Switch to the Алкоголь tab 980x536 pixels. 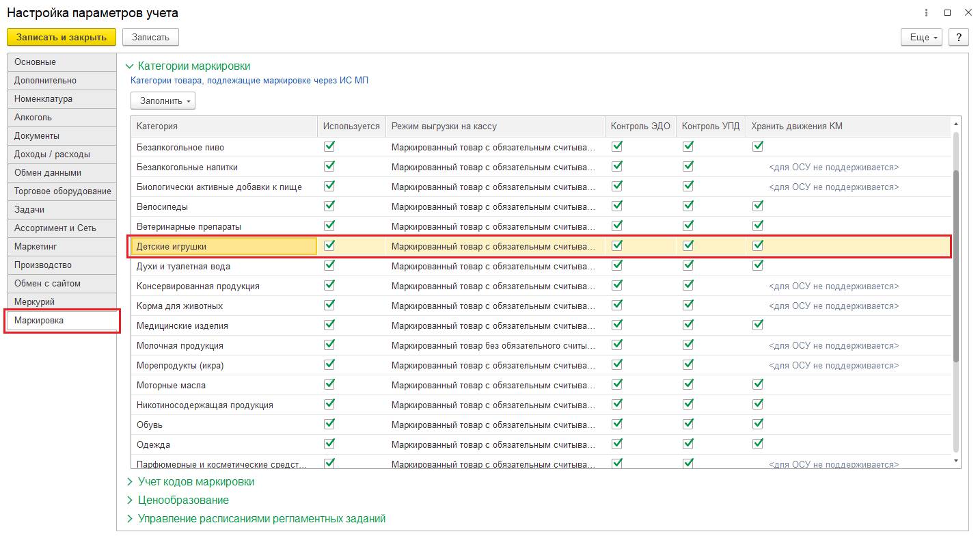62,118
